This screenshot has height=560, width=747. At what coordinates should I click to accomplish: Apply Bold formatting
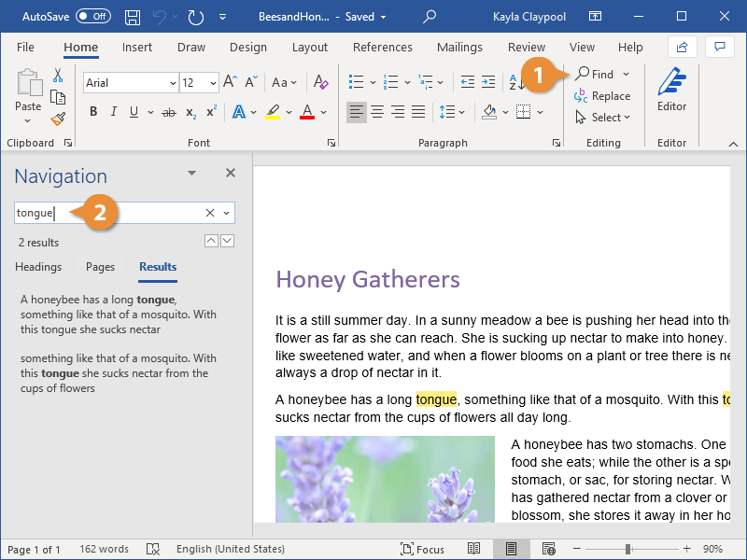coord(93,112)
